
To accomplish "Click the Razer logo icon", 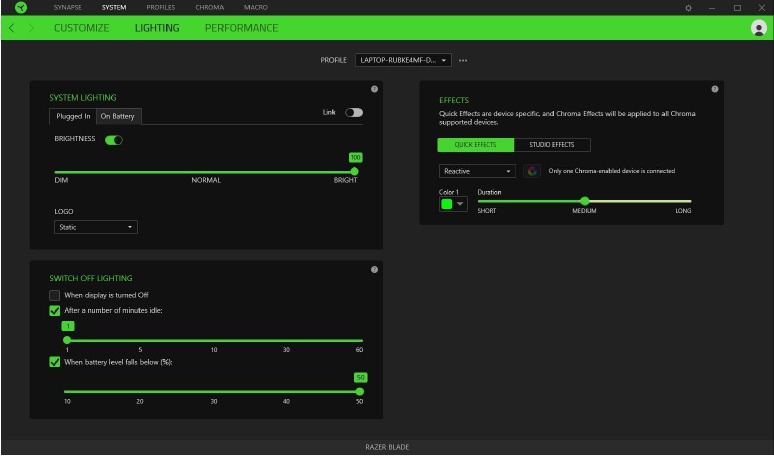I will pos(21,7).
